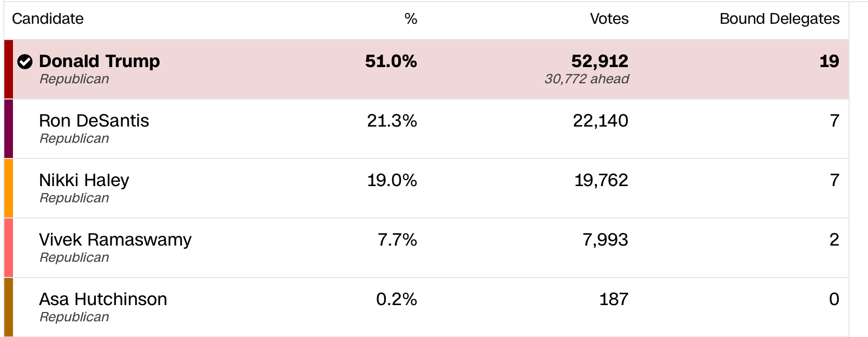
Task: Select the Donald Trump candidate name
Action: pos(100,61)
